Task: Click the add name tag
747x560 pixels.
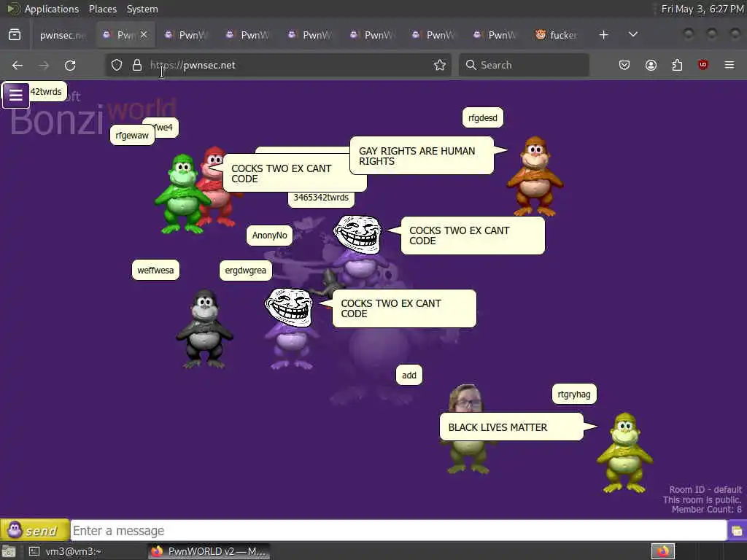Action: coord(409,376)
